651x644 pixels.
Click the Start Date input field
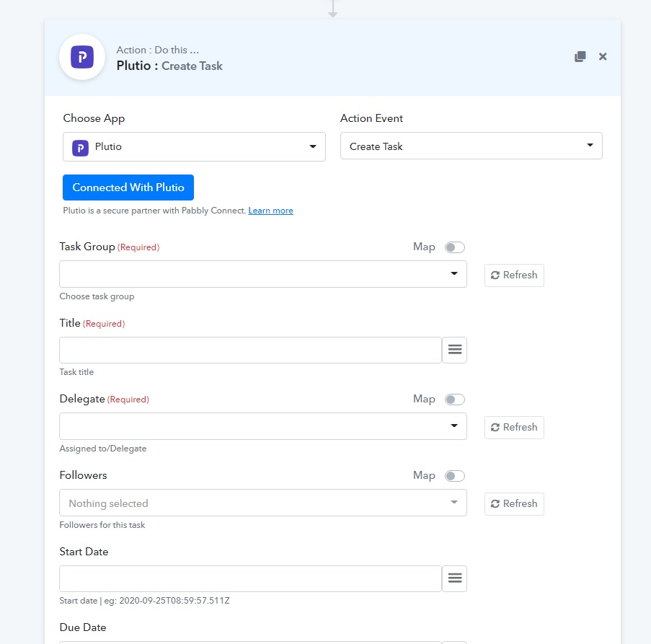pos(250,578)
